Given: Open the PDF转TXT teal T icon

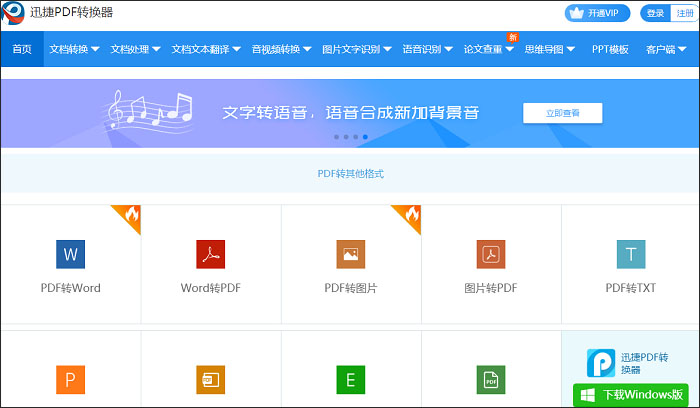Looking at the screenshot, I should [x=631, y=254].
